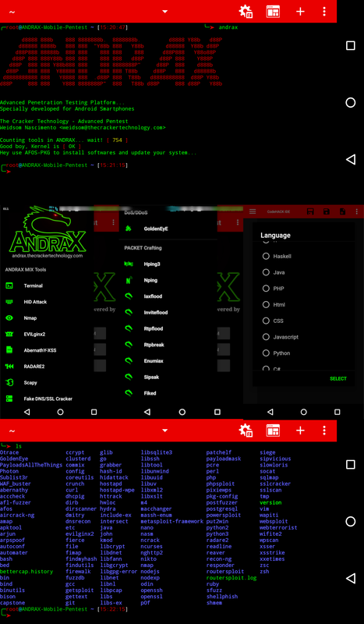This screenshot has height=624, width=364.
Task: Tap recents square beside ls listing terminal
Action: 351,465
